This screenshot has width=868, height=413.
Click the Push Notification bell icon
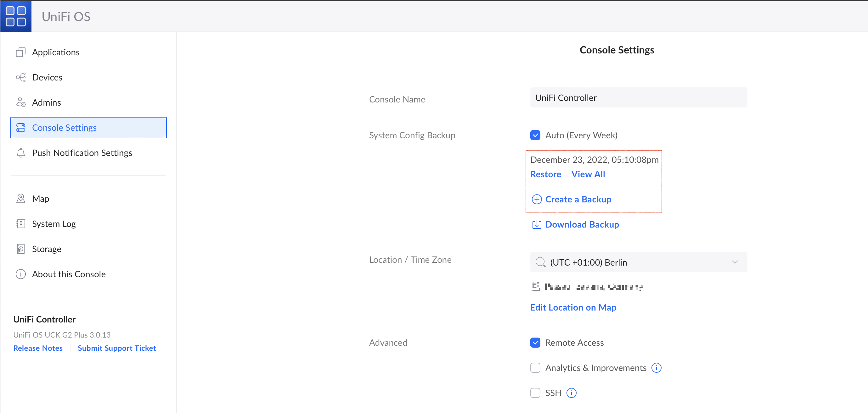click(x=20, y=153)
